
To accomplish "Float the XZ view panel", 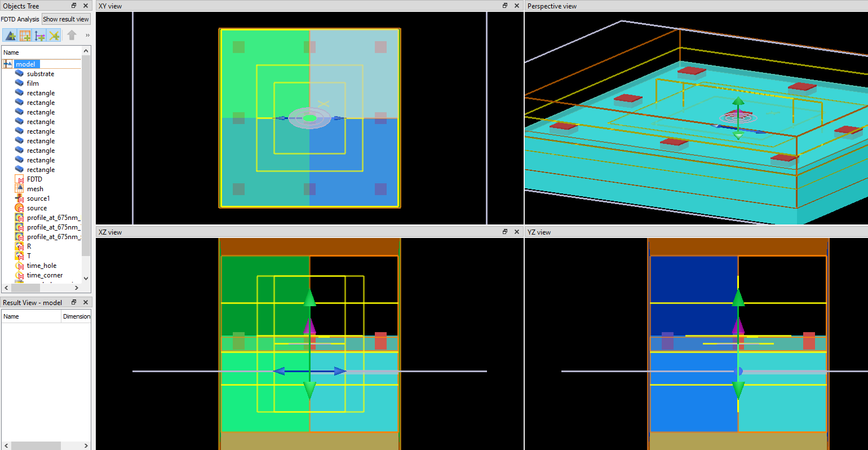I will (x=505, y=232).
